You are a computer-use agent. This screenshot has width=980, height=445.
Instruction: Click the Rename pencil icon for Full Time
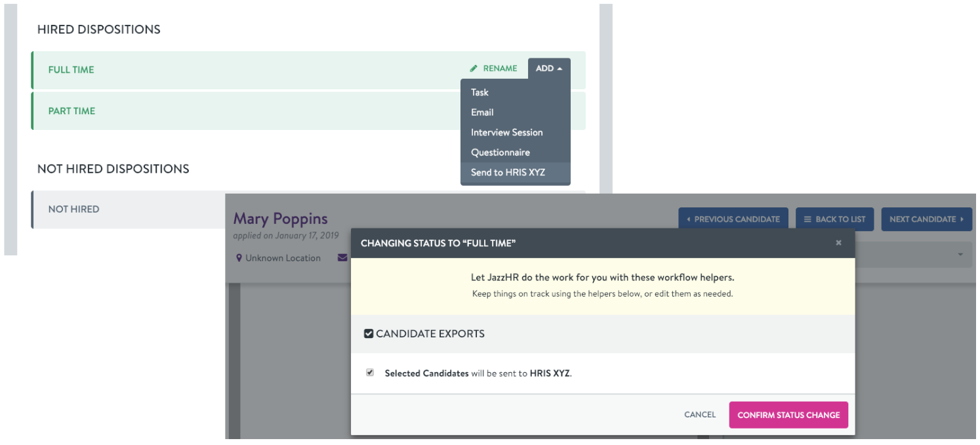(474, 68)
